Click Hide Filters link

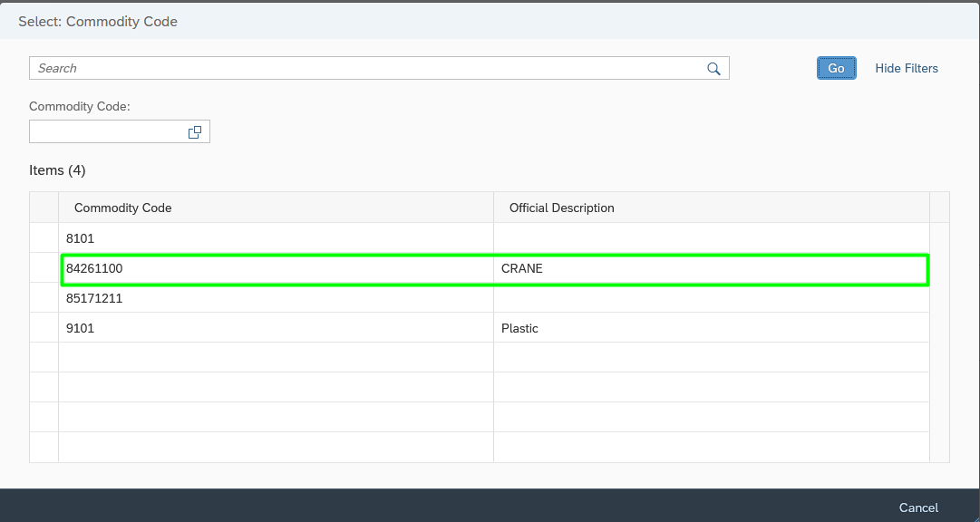point(907,68)
